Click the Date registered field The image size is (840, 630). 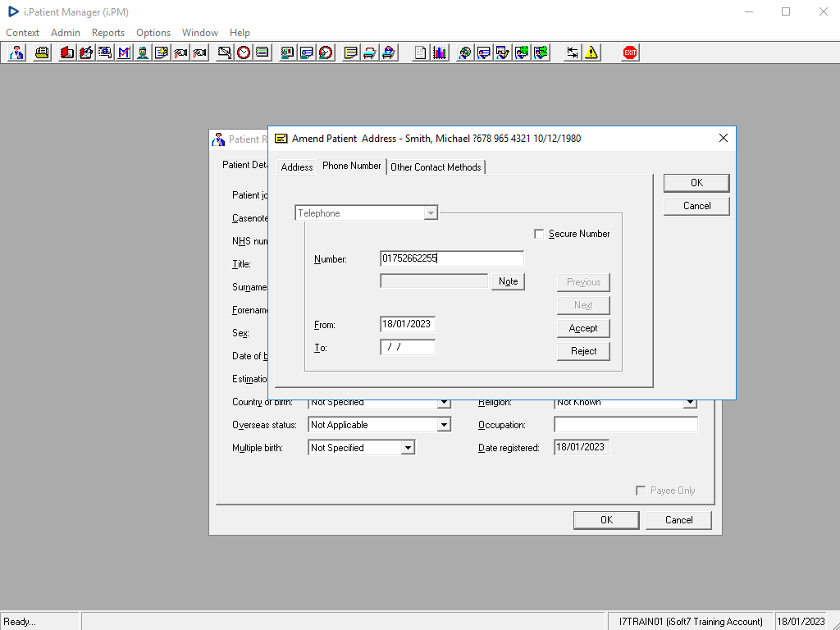582,447
